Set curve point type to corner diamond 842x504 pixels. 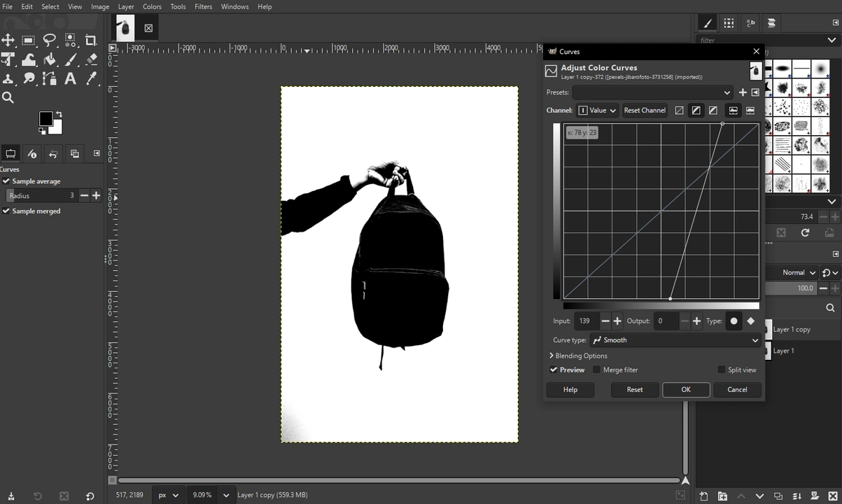point(751,321)
